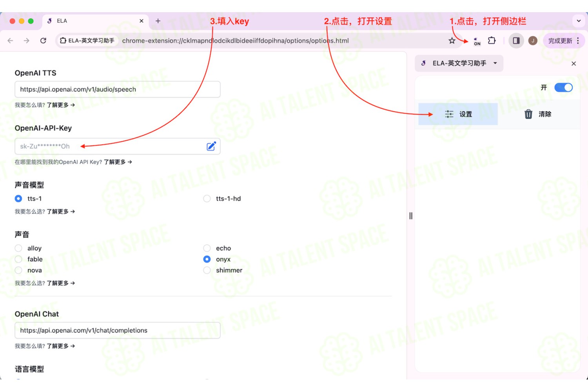Click the OpenAI TTS heading
This screenshot has height=392, width=588.
click(x=36, y=73)
